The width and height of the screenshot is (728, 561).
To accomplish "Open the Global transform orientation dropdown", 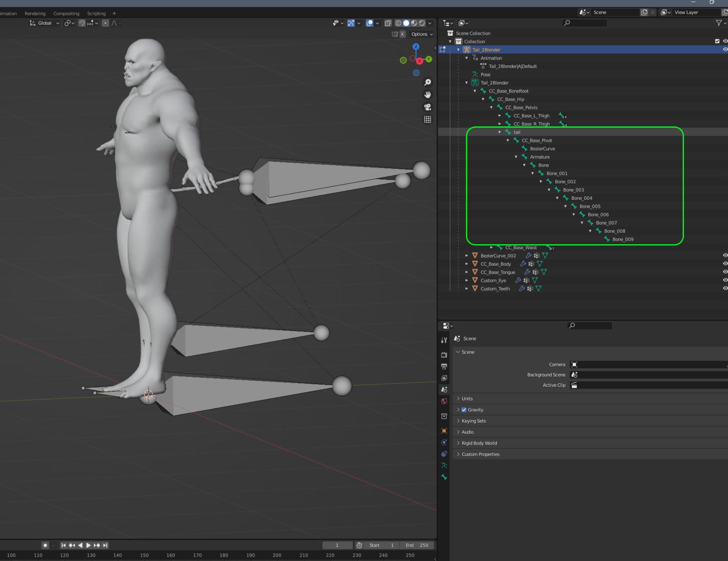I will pyautogui.click(x=44, y=23).
